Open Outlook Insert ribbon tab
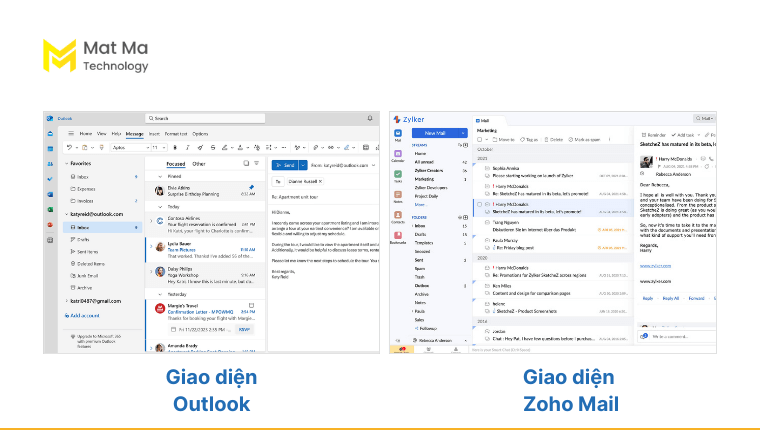 (154, 134)
